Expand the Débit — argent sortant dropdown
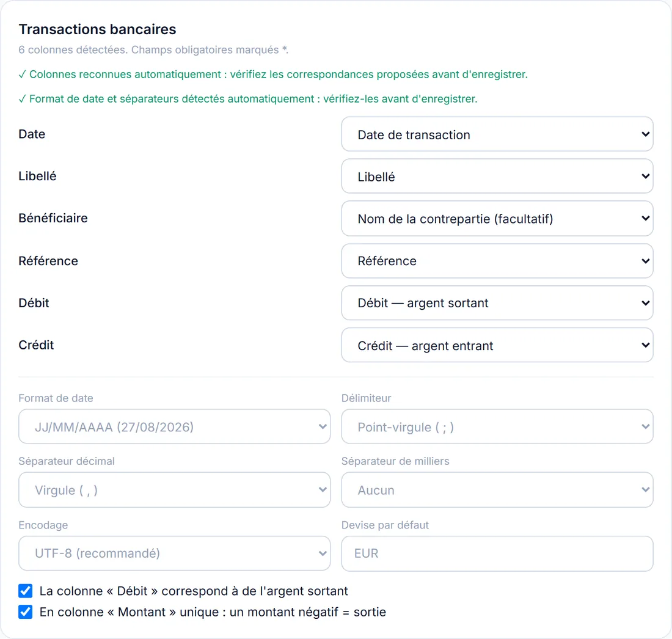This screenshot has height=639, width=672. point(497,303)
